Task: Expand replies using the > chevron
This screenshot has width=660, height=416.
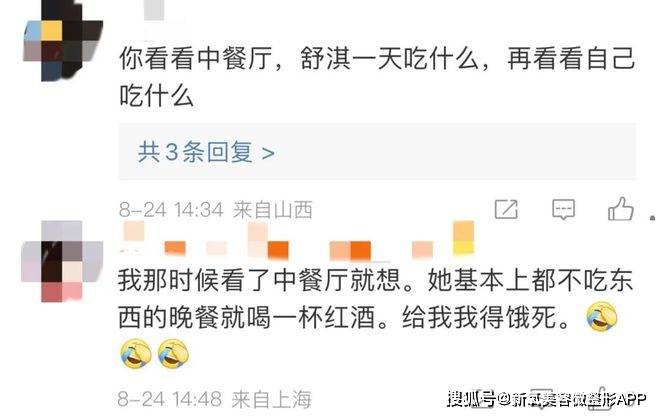Action: 268,153
